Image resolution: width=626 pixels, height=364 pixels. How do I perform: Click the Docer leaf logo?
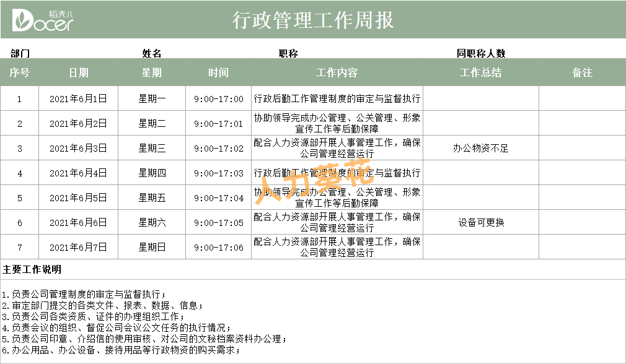[22, 19]
